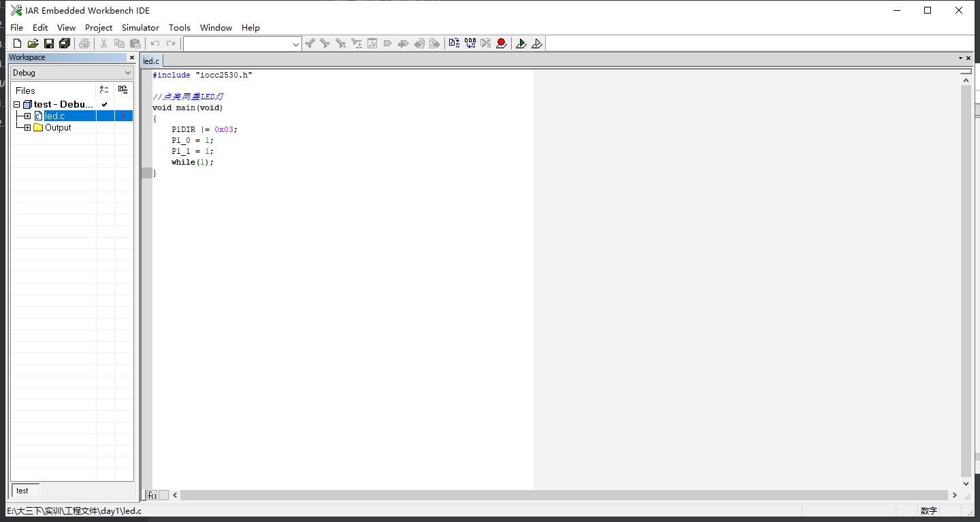Open the Project menu
Image resolution: width=980 pixels, height=522 pixels.
99,28
